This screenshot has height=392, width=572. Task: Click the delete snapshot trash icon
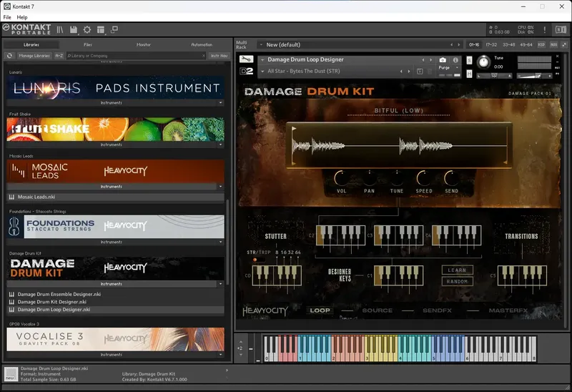pyautogui.click(x=430, y=71)
